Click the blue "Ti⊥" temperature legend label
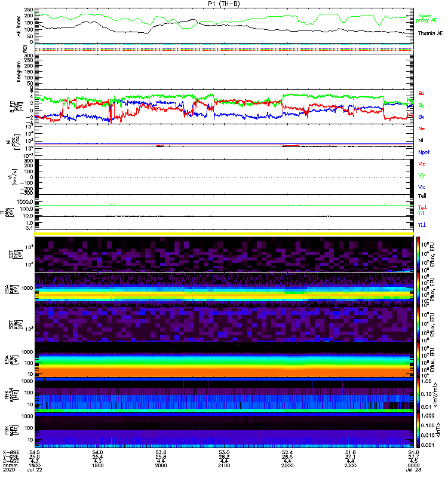The image size is (448, 478). (x=422, y=225)
